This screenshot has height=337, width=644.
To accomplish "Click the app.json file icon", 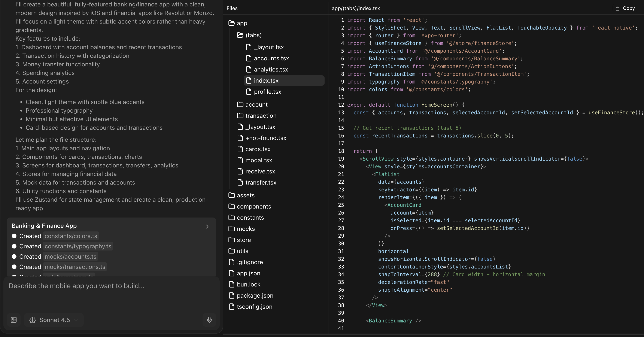I will (x=231, y=273).
